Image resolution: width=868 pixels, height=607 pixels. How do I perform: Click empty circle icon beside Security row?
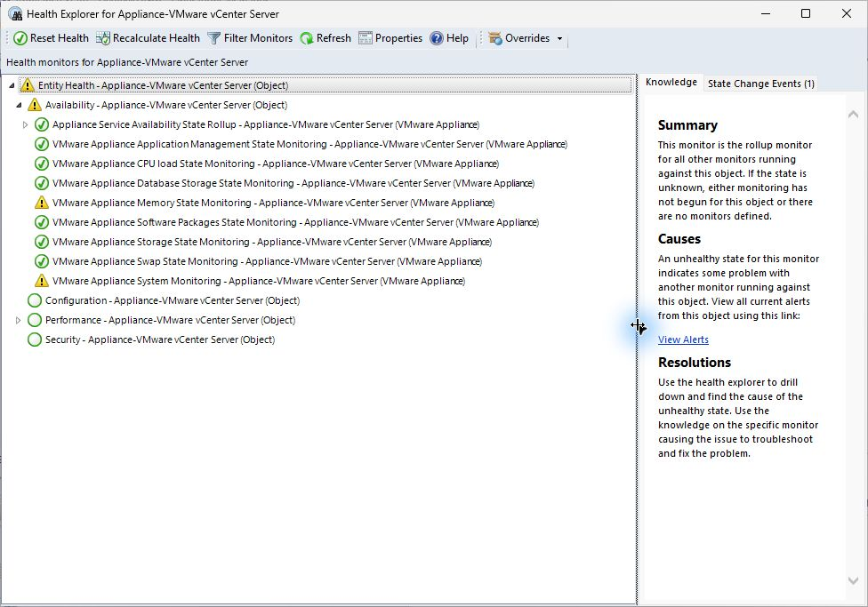(x=35, y=339)
